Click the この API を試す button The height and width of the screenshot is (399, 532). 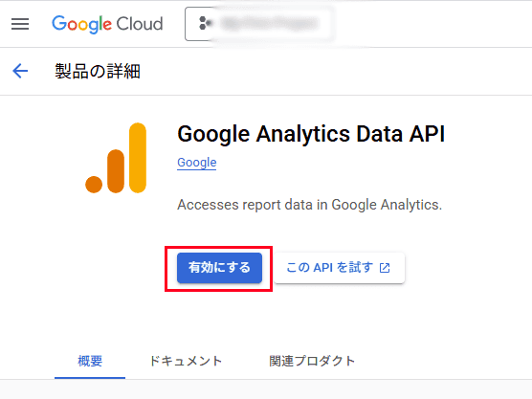pos(340,268)
